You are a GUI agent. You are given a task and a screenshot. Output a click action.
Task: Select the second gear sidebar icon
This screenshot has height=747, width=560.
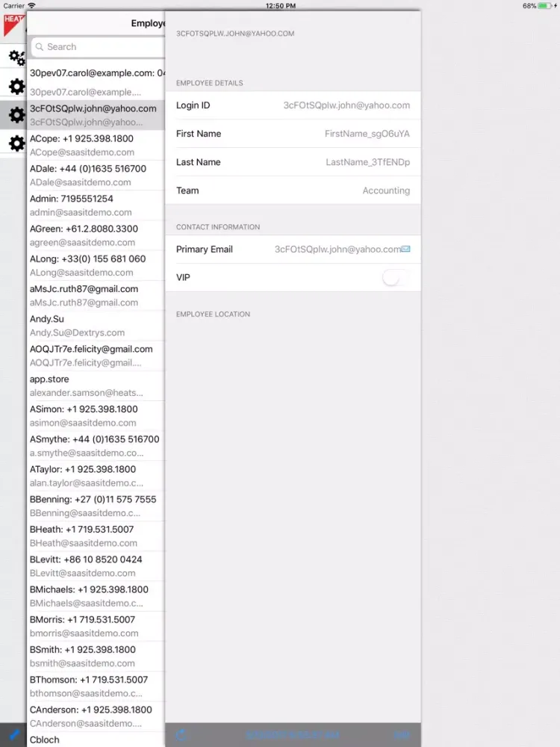tap(16, 86)
